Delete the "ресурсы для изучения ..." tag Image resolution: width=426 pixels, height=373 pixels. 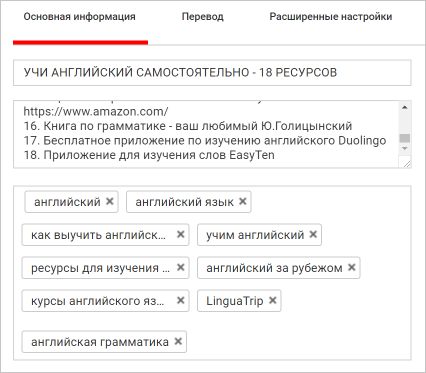(181, 267)
